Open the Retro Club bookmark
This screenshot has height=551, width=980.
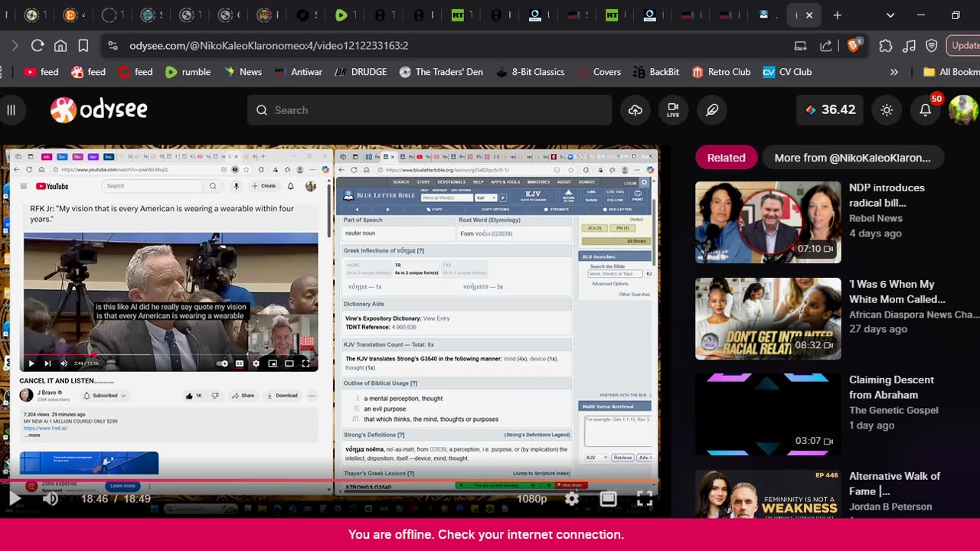[x=721, y=72]
